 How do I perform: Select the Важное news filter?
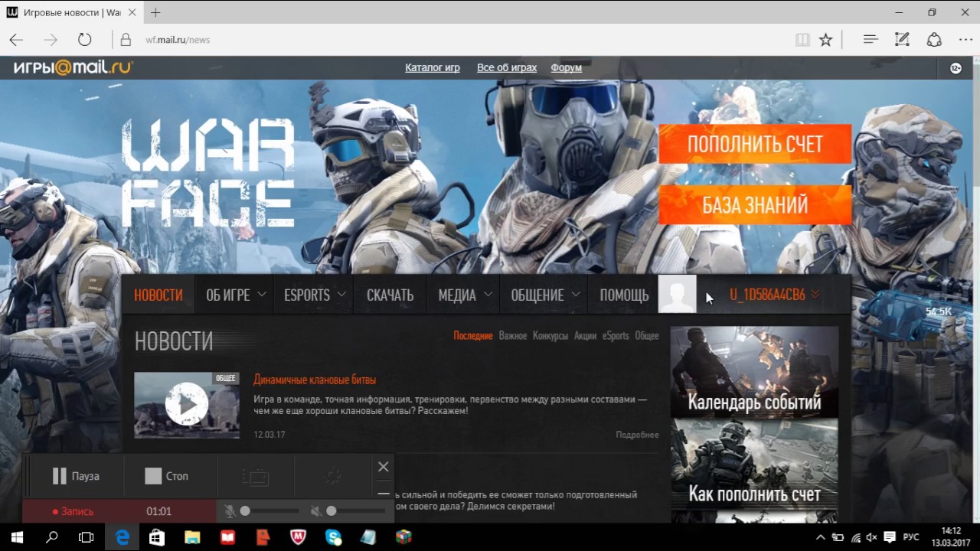[x=513, y=336]
